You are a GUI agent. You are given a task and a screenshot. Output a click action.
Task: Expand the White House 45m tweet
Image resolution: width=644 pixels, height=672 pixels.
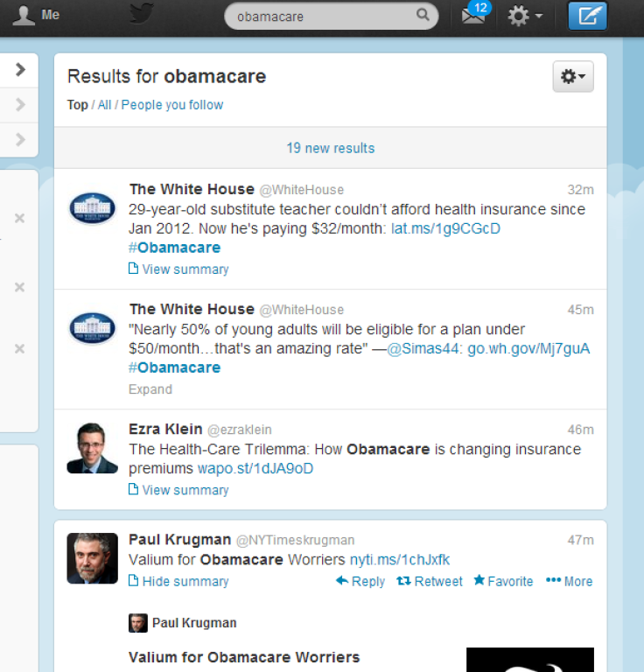click(x=150, y=389)
